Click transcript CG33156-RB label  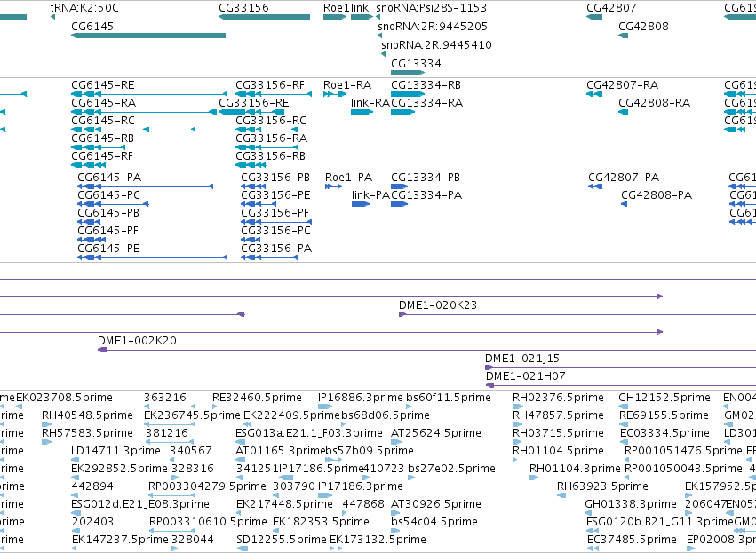point(270,156)
